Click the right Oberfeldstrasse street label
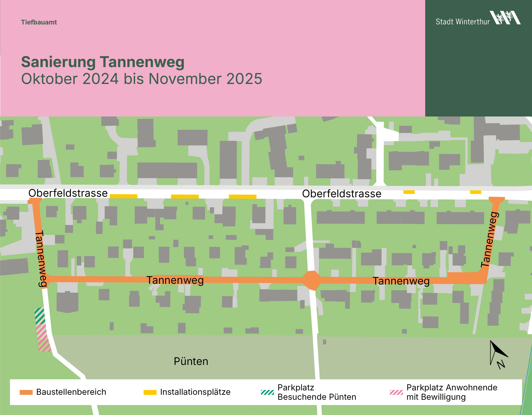Screen dimensions: 532x415 pos(342,194)
